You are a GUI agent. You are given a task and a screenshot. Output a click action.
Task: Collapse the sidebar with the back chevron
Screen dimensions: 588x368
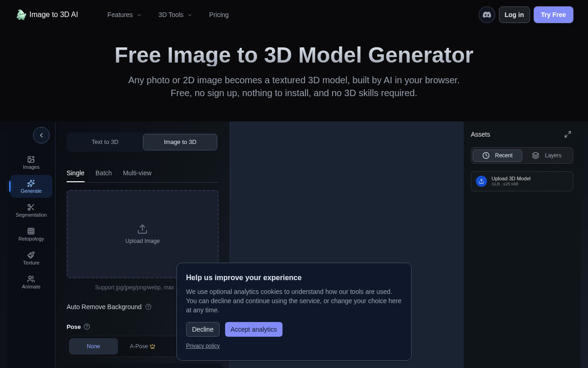click(x=41, y=135)
